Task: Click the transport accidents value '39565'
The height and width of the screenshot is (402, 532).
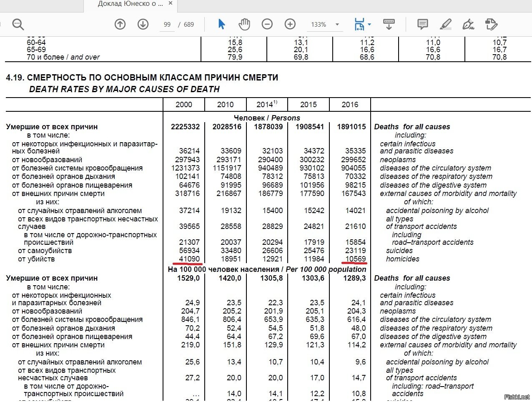Action: coord(189,226)
